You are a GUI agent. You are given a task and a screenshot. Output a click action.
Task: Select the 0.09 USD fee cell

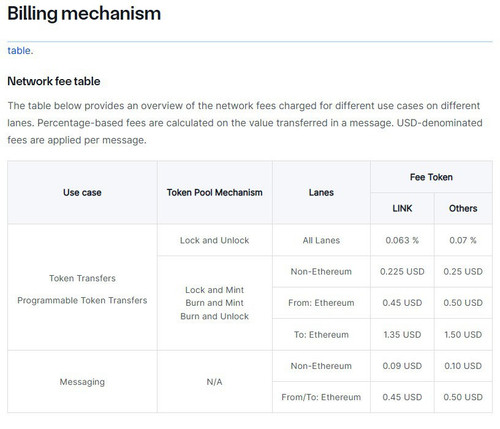(402, 366)
